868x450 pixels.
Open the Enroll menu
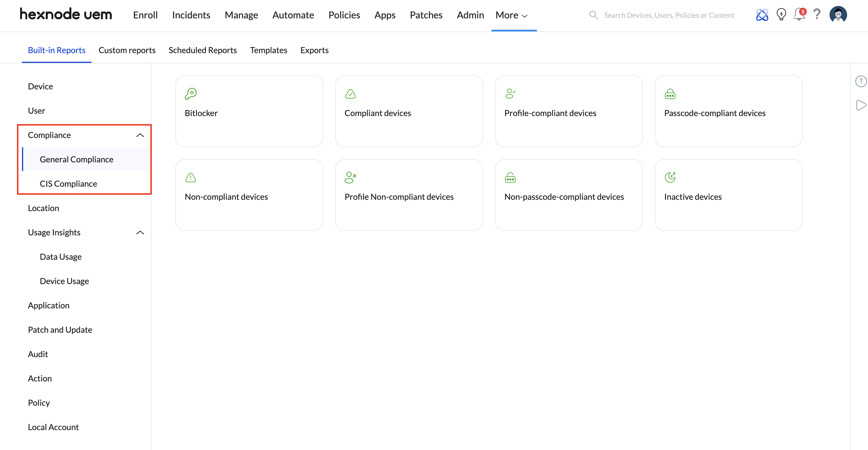coord(145,15)
